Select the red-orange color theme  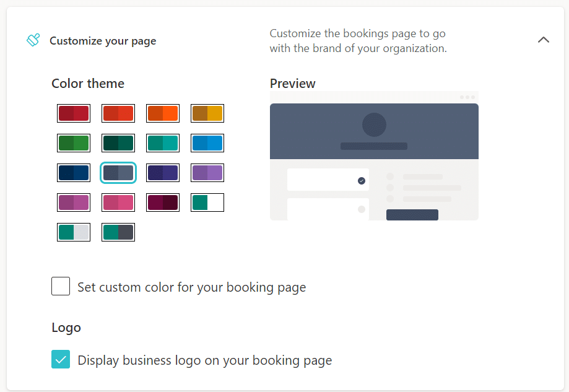(118, 113)
